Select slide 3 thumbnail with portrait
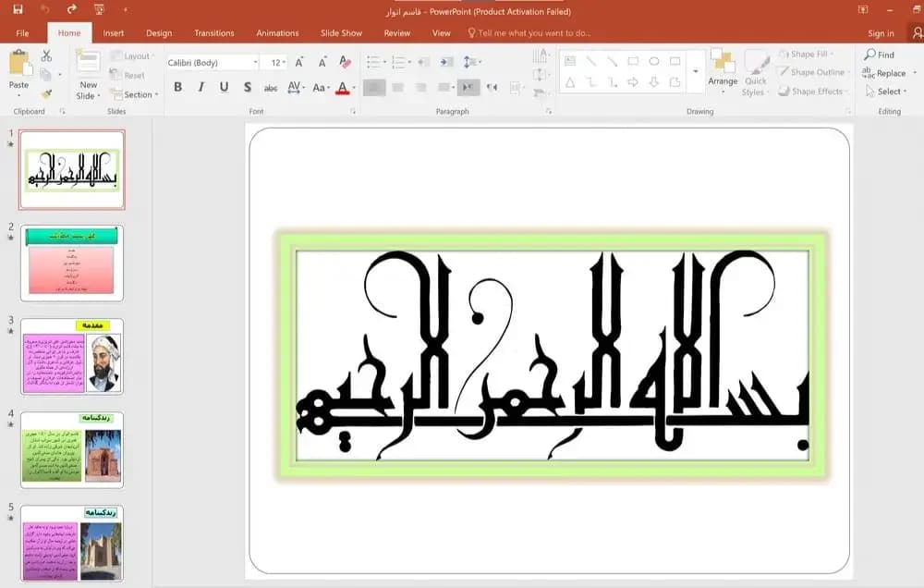The image size is (924, 588). [x=72, y=356]
